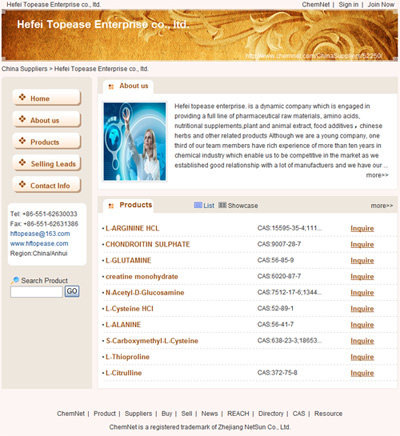Open the CAS footer link
Image resolution: width=400 pixels, height=436 pixels.
pyautogui.click(x=299, y=414)
